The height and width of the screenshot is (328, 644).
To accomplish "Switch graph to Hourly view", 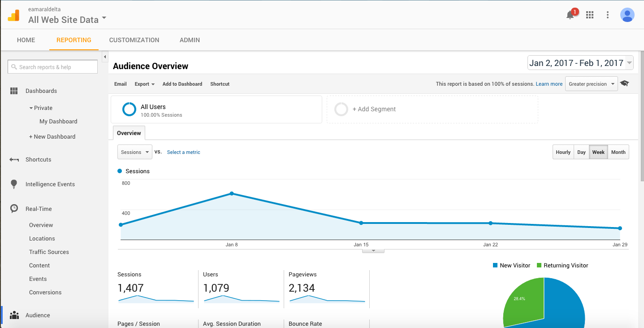I will [563, 152].
